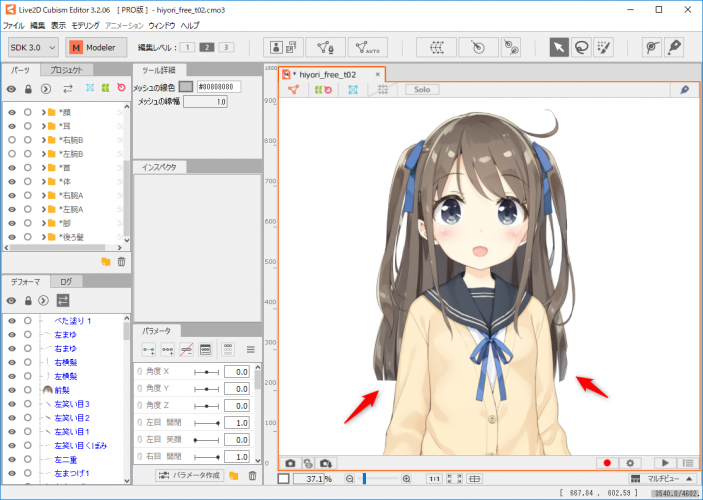This screenshot has height=500, width=703.
Task: Open the モデリング menu
Action: pos(85,24)
